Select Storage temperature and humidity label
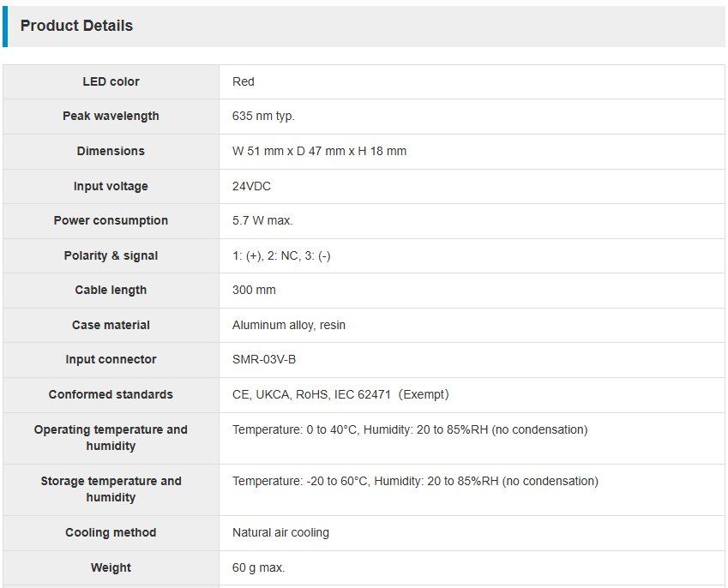 click(111, 489)
